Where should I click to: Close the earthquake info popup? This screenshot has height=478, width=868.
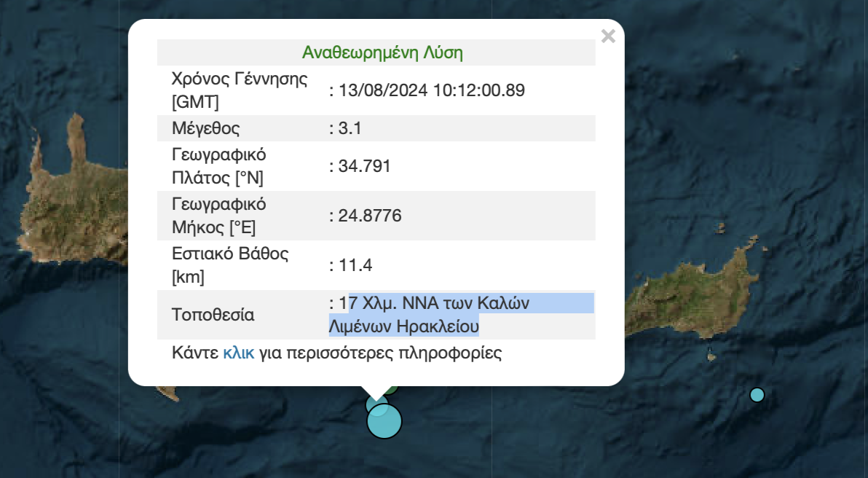(608, 36)
